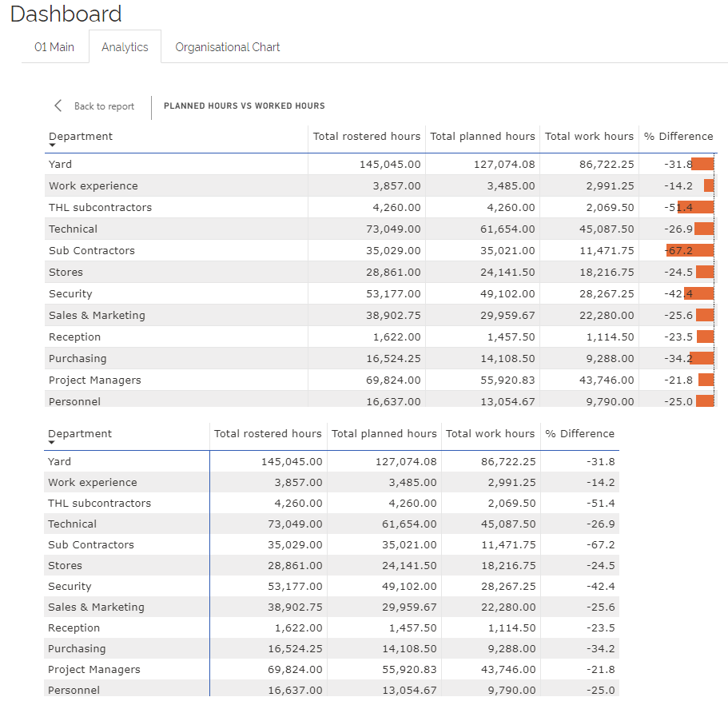
Task: Click 61,654.00 in upper table
Action: (x=507, y=229)
